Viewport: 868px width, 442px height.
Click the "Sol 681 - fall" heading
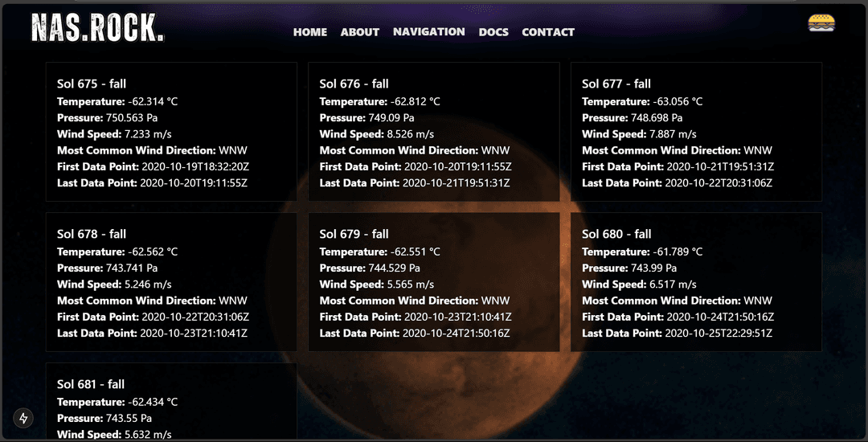(x=92, y=384)
